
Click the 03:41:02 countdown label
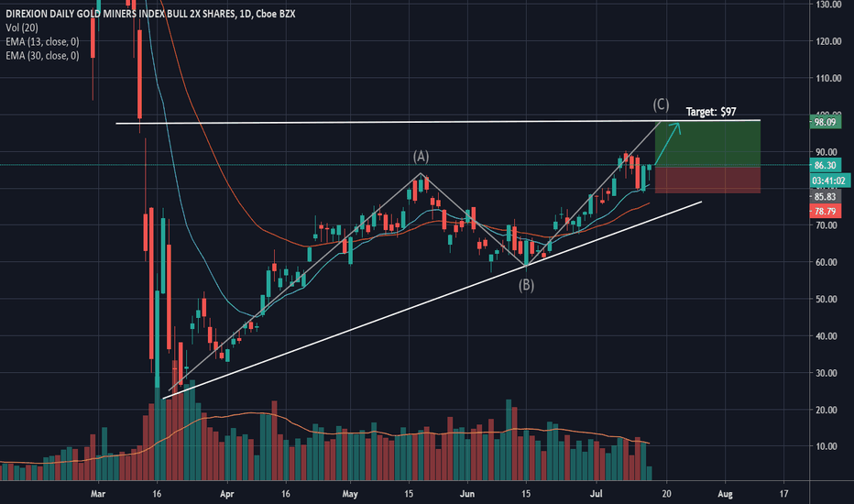(829, 181)
